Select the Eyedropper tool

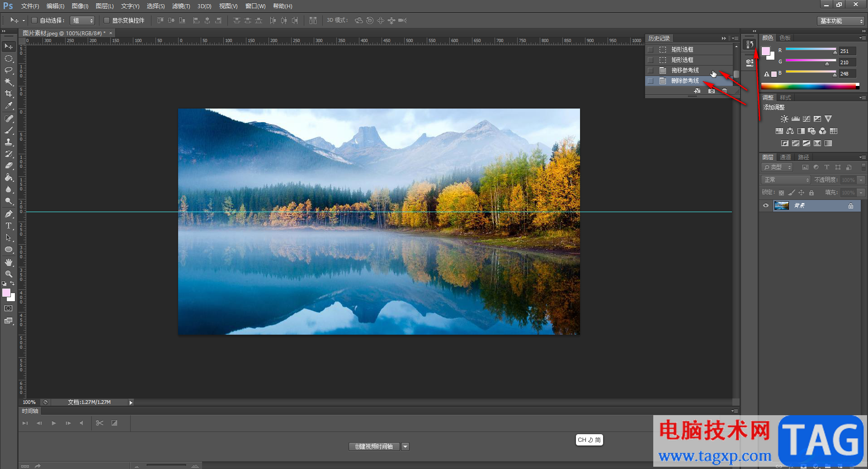click(x=9, y=106)
